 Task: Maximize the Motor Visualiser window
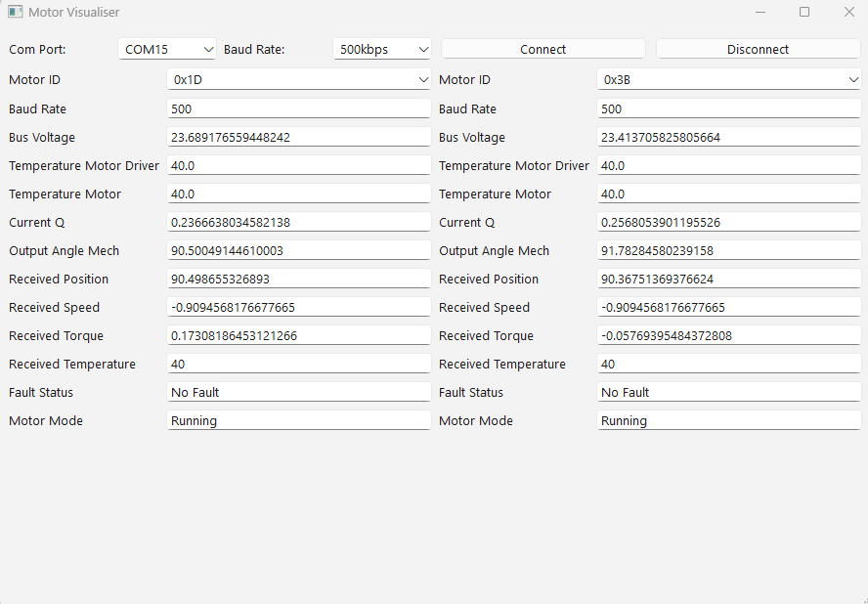[804, 13]
